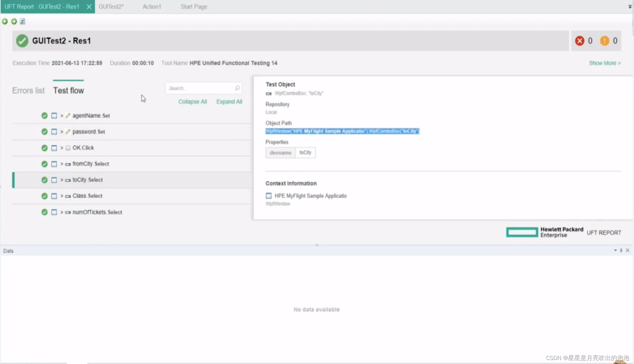Click the search magnifier icon
This screenshot has height=364, width=634.
pyautogui.click(x=237, y=88)
